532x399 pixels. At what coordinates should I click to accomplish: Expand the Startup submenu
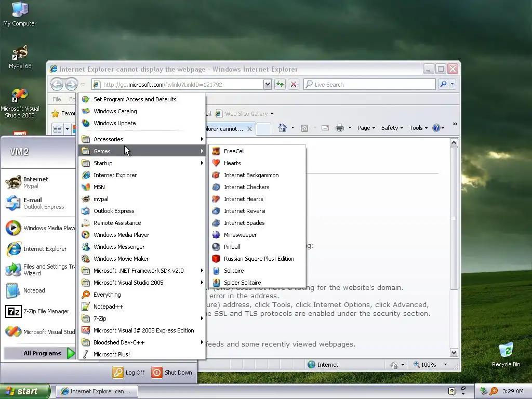142,163
